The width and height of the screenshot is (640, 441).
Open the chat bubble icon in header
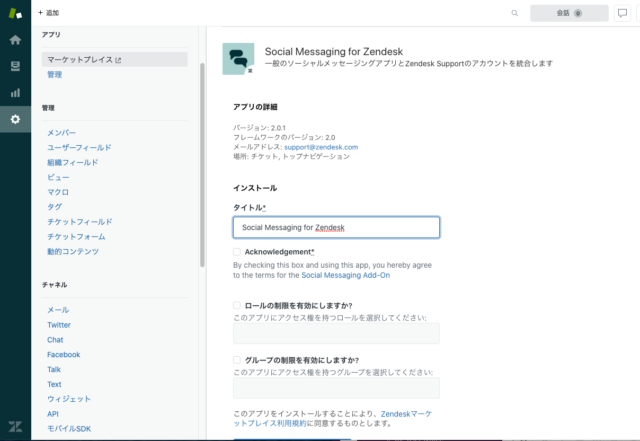[622, 13]
